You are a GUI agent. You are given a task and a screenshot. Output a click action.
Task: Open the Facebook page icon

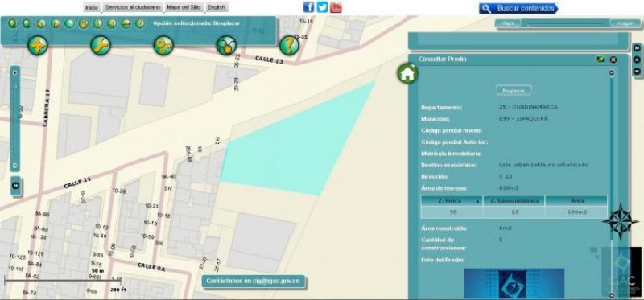308,7
